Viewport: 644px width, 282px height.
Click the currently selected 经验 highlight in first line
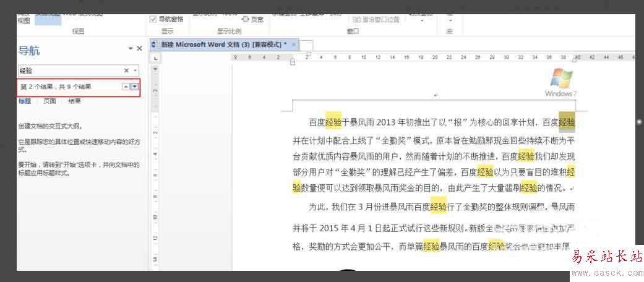(x=567, y=122)
